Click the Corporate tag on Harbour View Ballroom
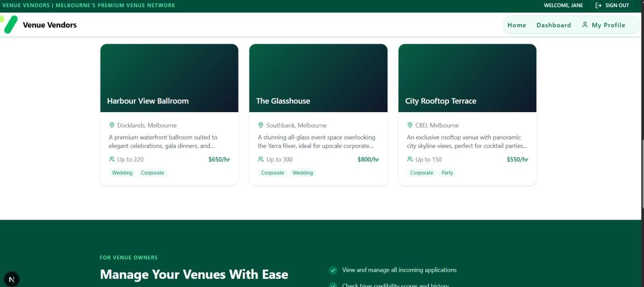Image resolution: width=644 pixels, height=287 pixels. tap(152, 173)
